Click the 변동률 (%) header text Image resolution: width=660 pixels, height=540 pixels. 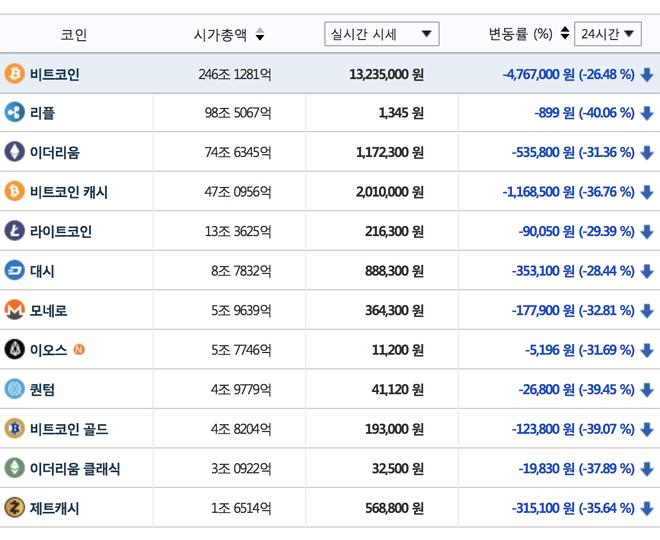click(x=521, y=34)
